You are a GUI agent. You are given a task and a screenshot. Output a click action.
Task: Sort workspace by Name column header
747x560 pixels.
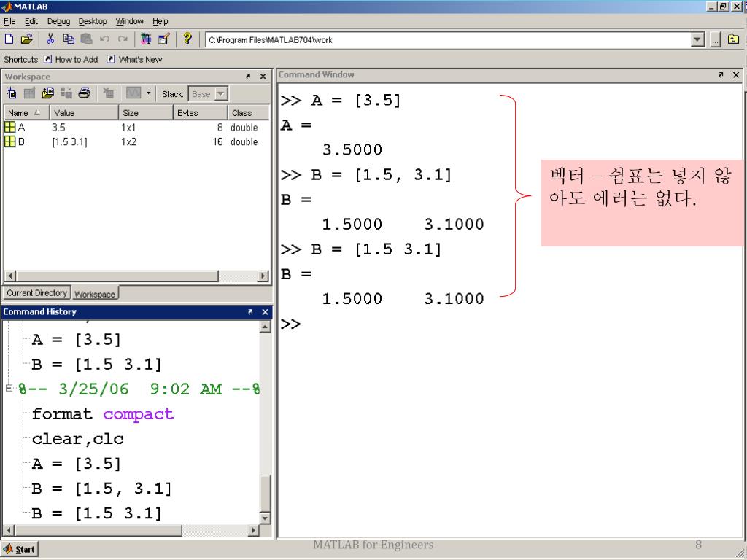coord(26,113)
